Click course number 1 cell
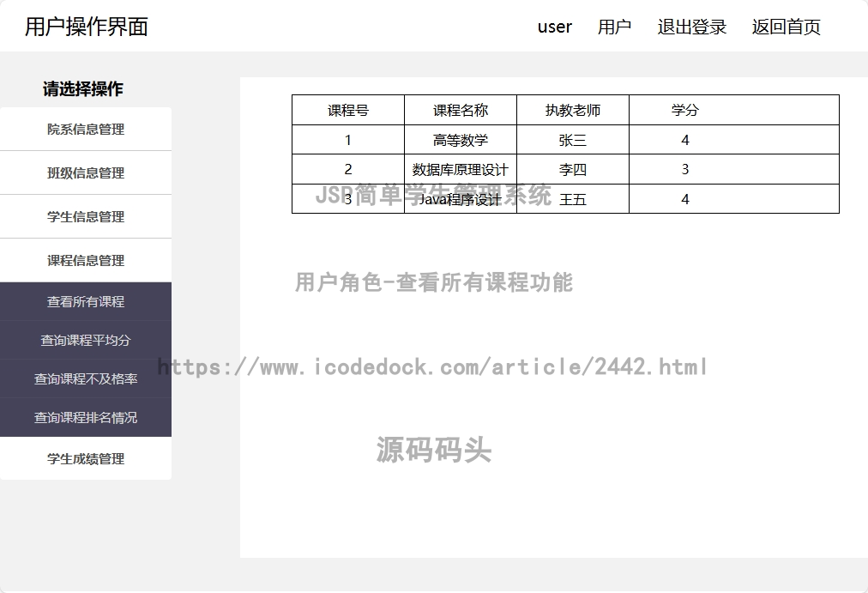 point(348,140)
